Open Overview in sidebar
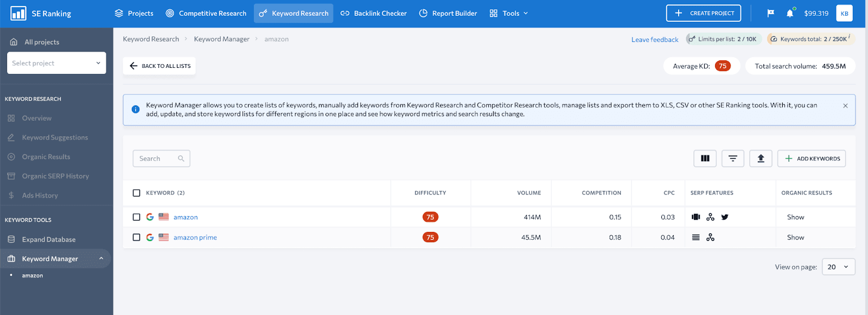 point(37,118)
